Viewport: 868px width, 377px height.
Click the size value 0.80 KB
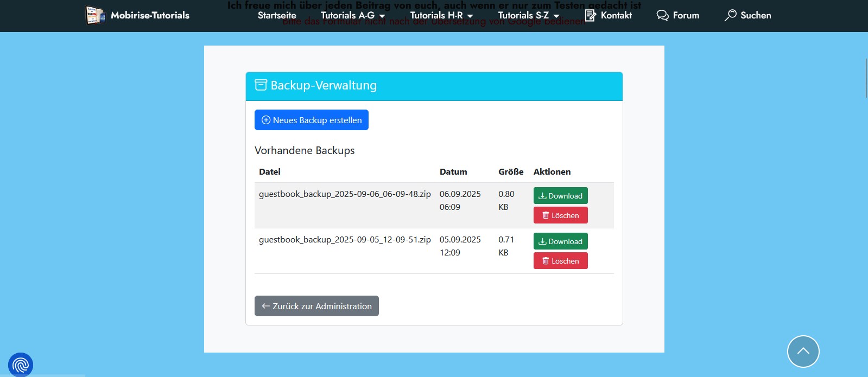pos(506,200)
